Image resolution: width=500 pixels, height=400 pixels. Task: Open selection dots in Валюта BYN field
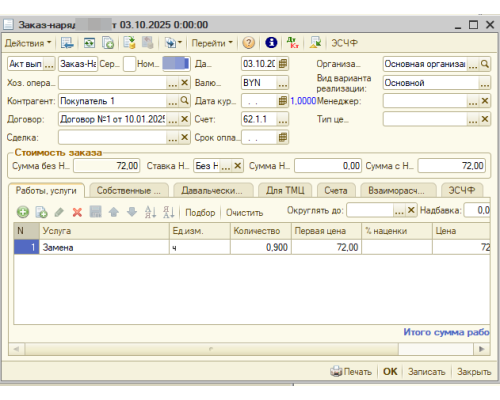(x=283, y=83)
